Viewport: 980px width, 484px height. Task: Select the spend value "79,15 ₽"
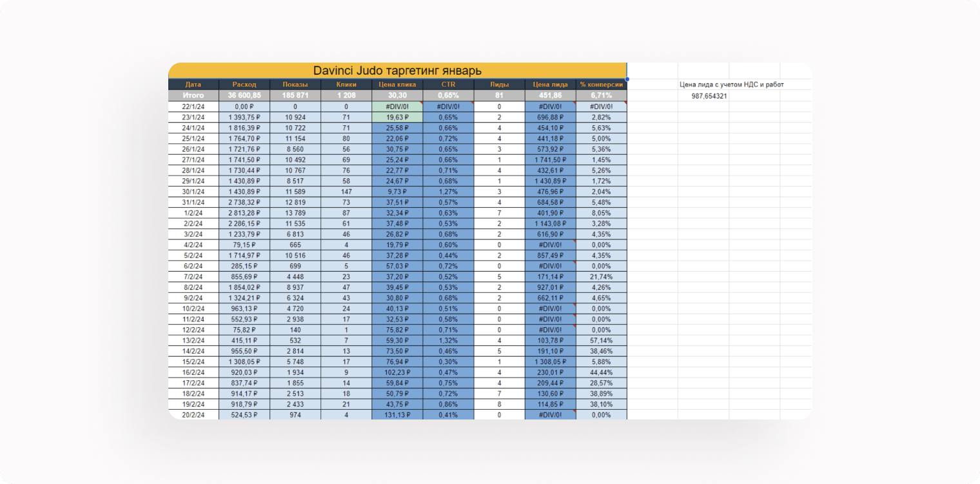[244, 245]
